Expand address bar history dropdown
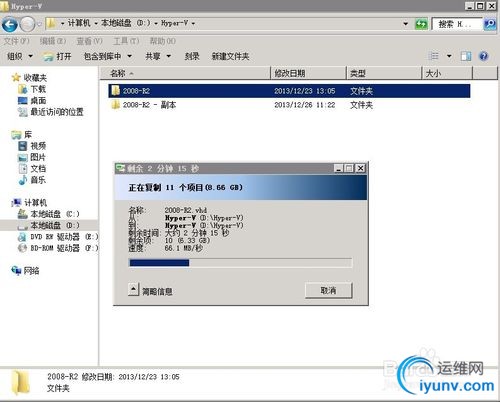Image resolution: width=500 pixels, height=402 pixels. coord(406,24)
